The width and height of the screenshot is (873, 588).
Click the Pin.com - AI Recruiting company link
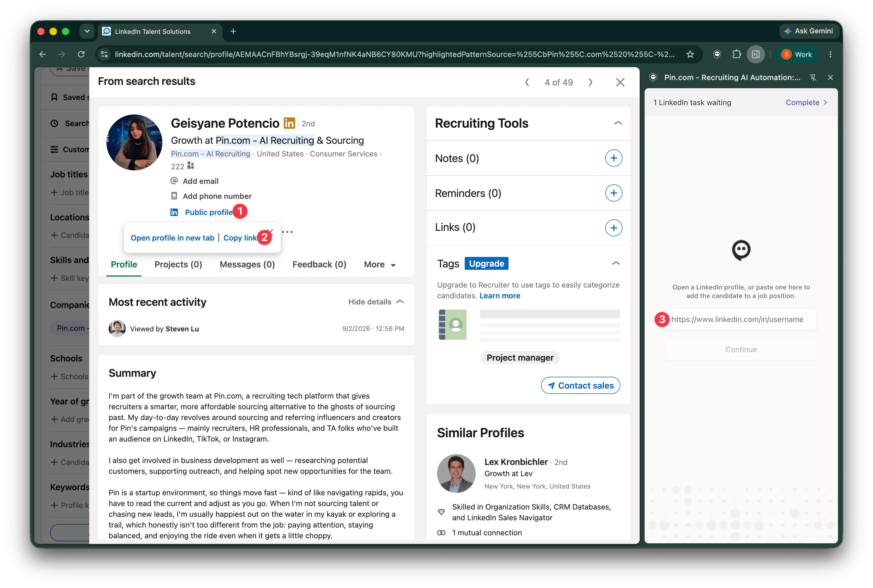(210, 154)
